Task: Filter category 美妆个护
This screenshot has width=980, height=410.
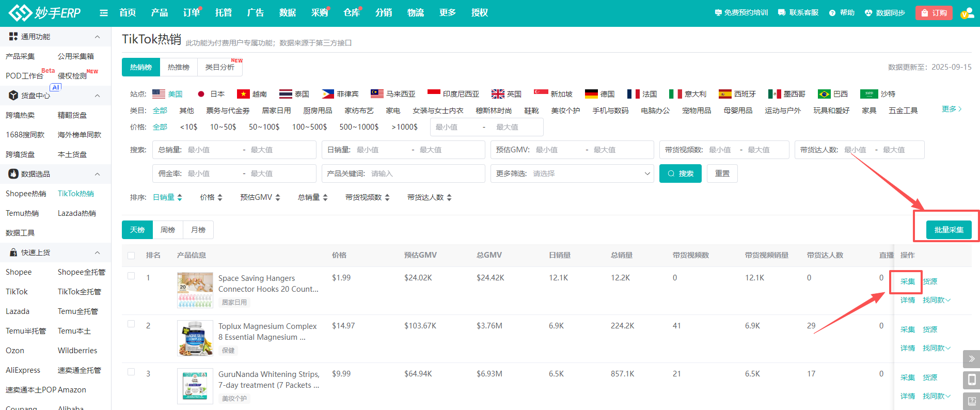Action: pos(565,111)
